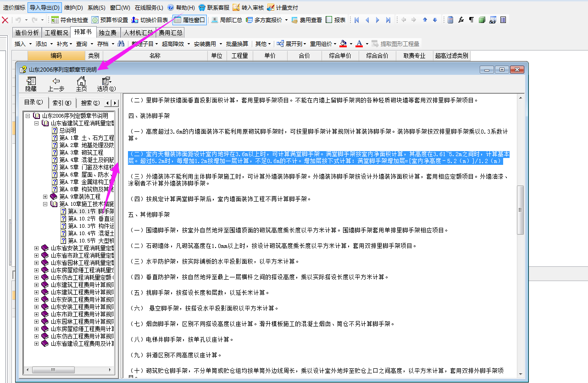Image resolution: width=588 pixels, height=383 pixels.
Task: Open the 添加 dropdown
Action: pyautogui.click(x=44, y=44)
